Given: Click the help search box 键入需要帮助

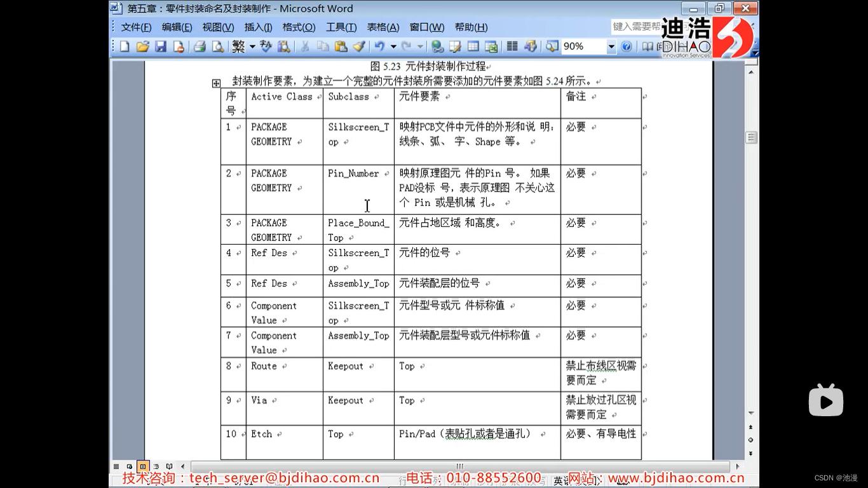Looking at the screenshot, I should (x=636, y=27).
